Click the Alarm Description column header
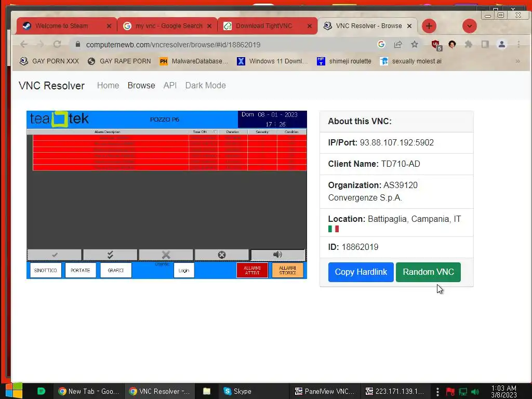Image resolution: width=532 pixels, height=399 pixels. click(x=108, y=131)
